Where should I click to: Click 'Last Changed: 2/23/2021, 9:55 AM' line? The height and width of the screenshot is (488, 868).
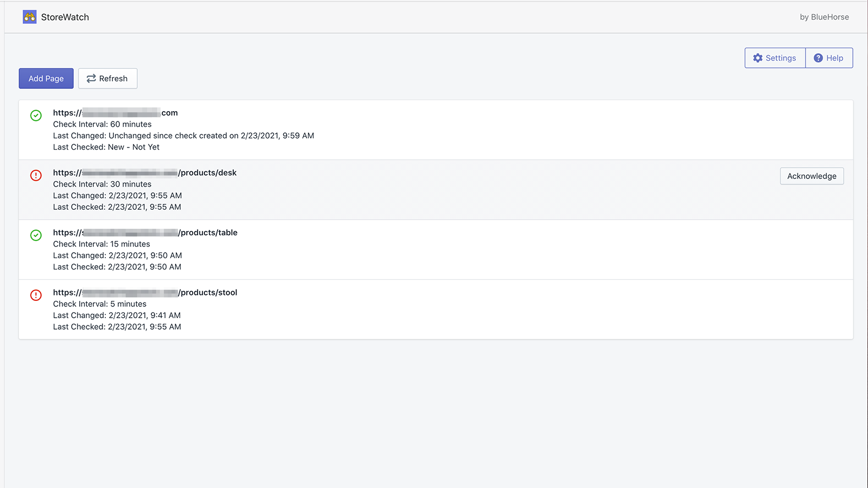118,196
